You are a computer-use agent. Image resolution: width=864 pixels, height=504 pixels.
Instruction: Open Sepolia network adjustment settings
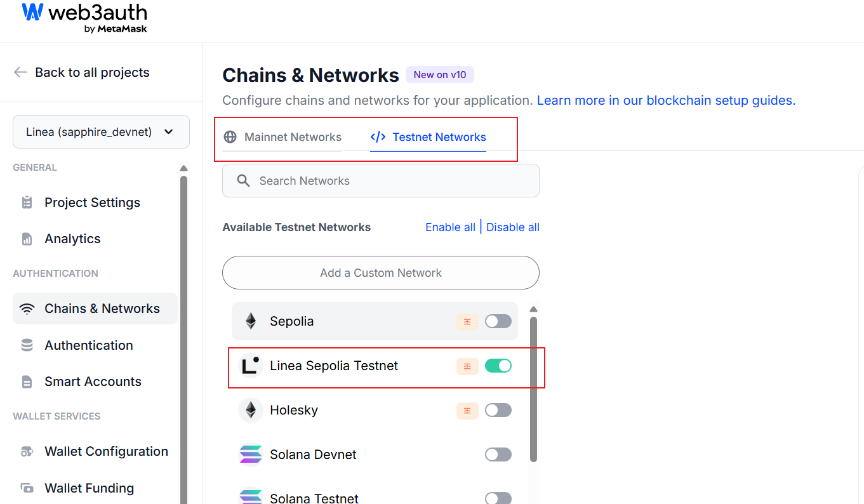[x=467, y=322]
